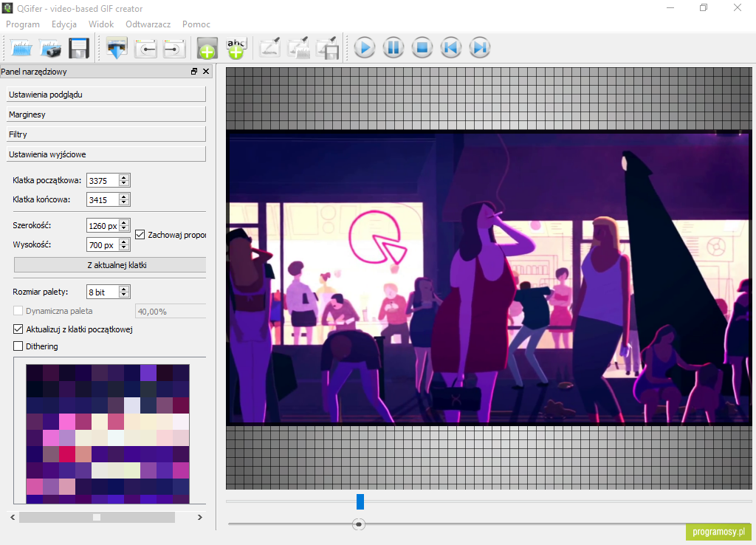The image size is (756, 545).
Task: Click panel horizontal scrollbar left arrow
Action: coord(13,518)
